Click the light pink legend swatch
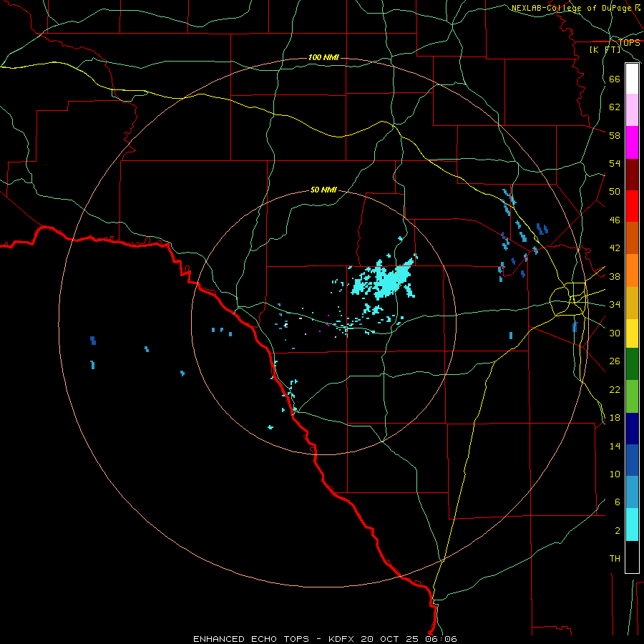 pyautogui.click(x=632, y=109)
